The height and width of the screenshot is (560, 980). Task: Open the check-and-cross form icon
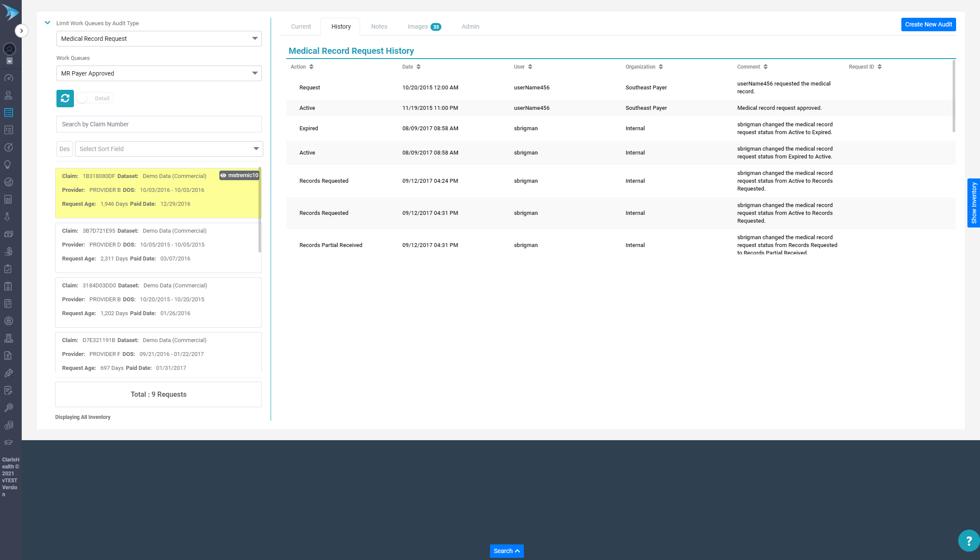click(x=8, y=304)
